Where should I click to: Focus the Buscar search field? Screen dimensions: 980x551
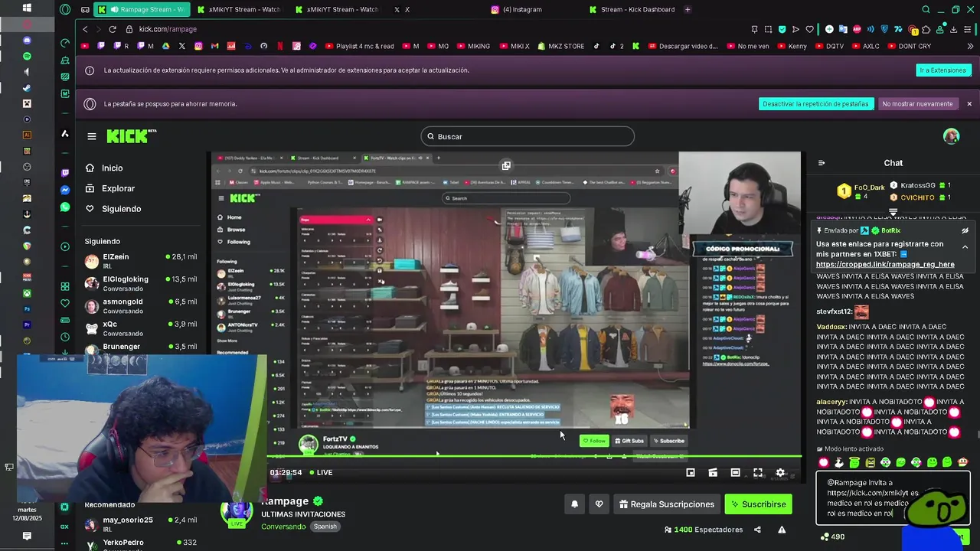(x=527, y=136)
